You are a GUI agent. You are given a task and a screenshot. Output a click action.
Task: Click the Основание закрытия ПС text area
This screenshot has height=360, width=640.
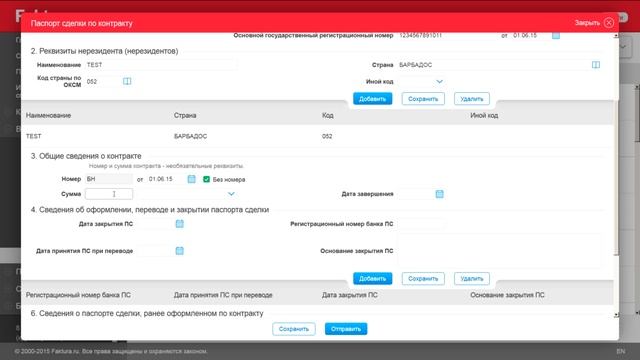(x=499, y=251)
